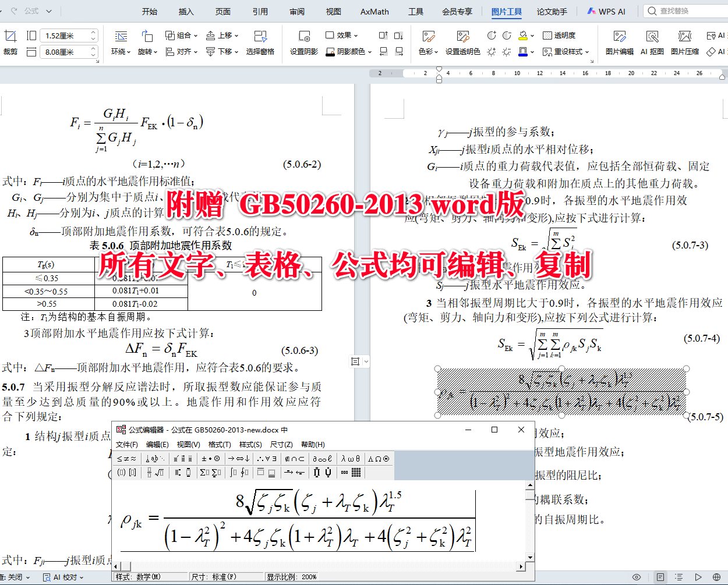Open the Bring forward (上移) dropdown

222,36
